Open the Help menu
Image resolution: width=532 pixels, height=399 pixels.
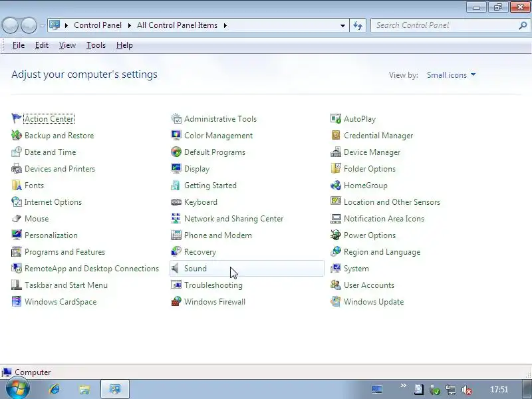(124, 45)
